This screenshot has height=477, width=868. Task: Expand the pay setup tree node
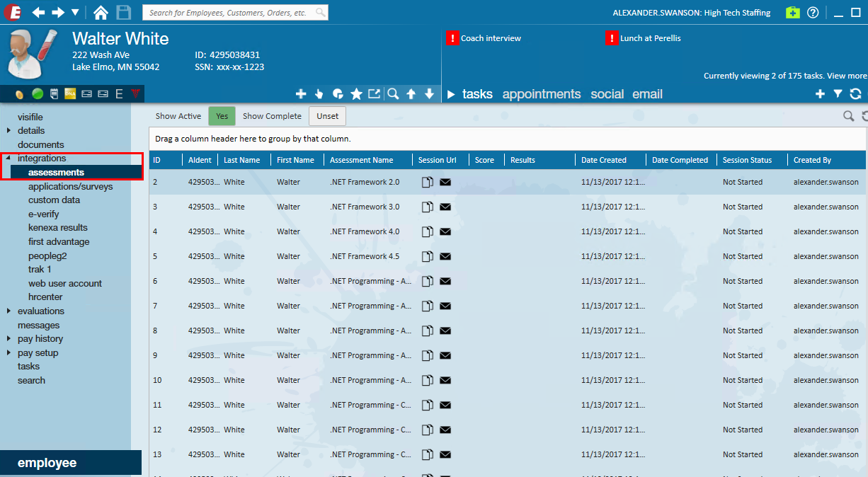(x=8, y=352)
